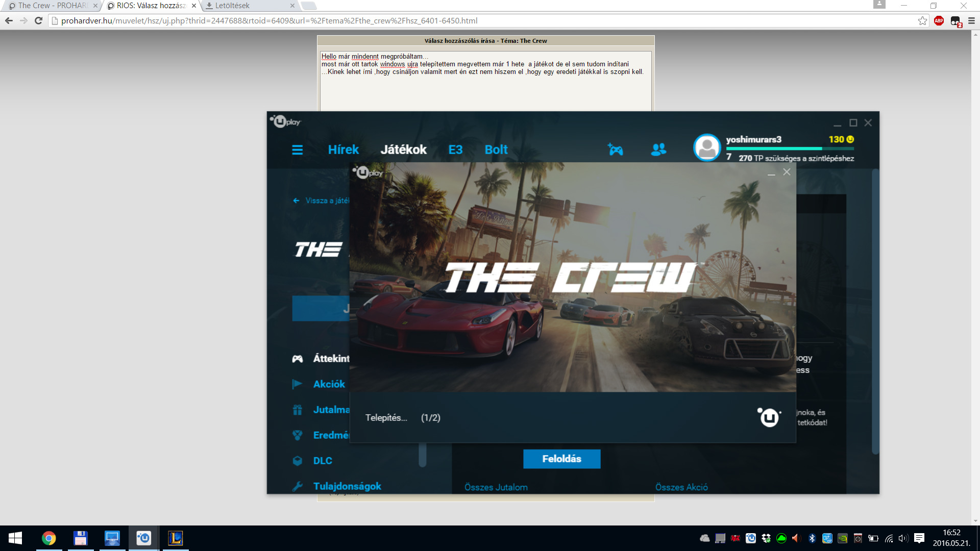
Task: Click inside the reply text area
Action: click(485, 92)
